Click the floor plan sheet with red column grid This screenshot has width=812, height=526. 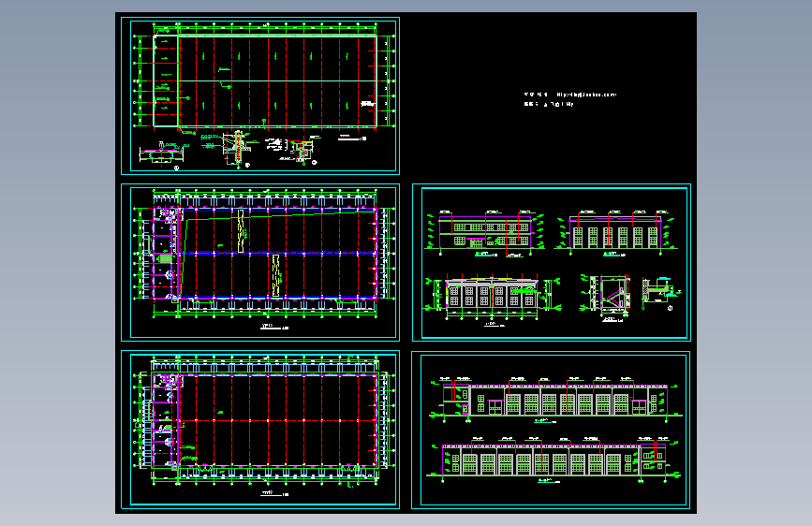[260, 430]
